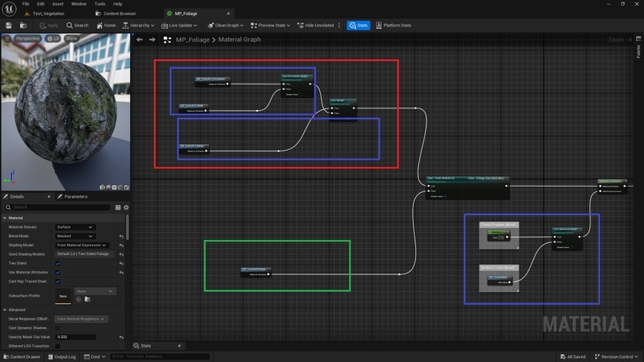Toggle the Stats button
This screenshot has width=644, height=362.
[358, 26]
